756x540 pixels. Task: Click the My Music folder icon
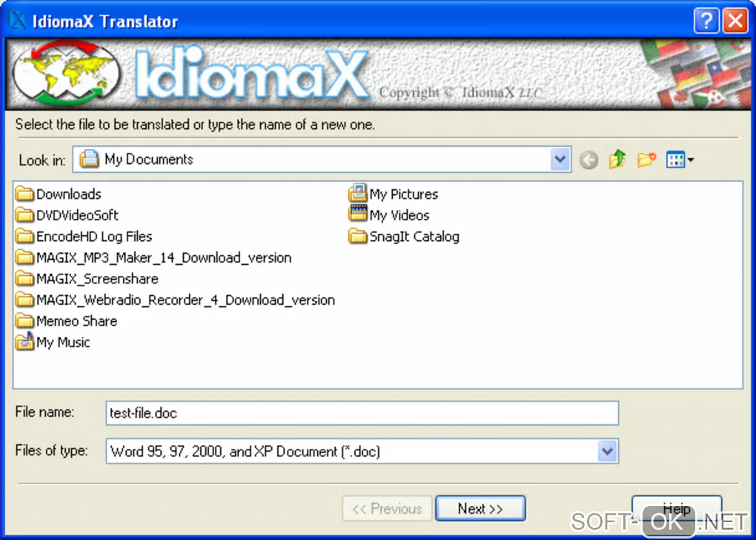(24, 342)
